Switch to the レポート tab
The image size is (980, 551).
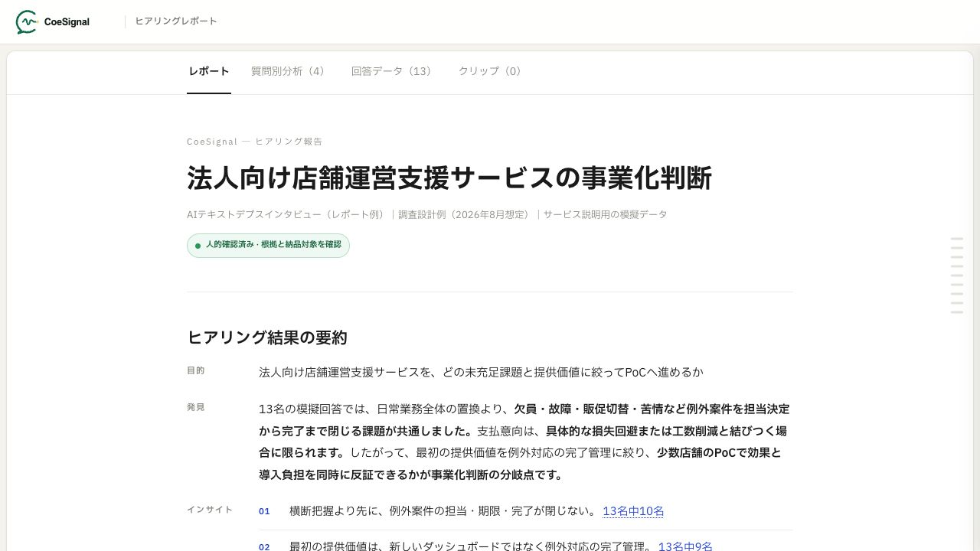(209, 71)
